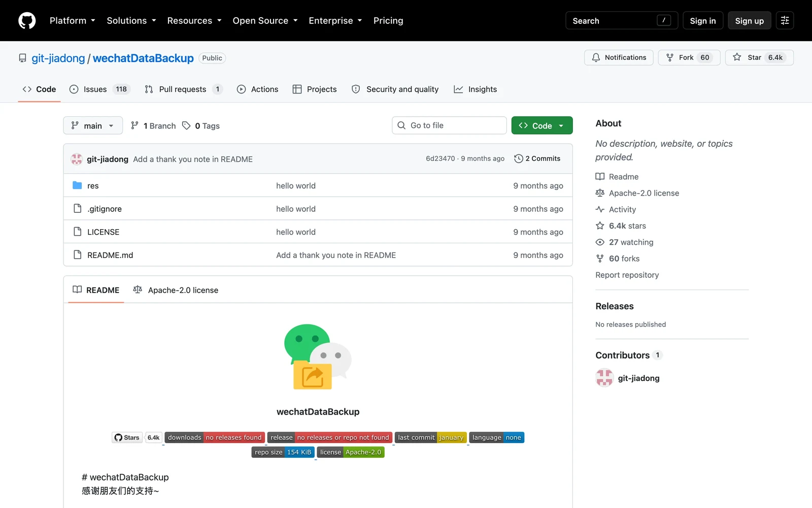This screenshot has width=812, height=508.
Task: Open the Releases heading link
Action: coord(615,306)
